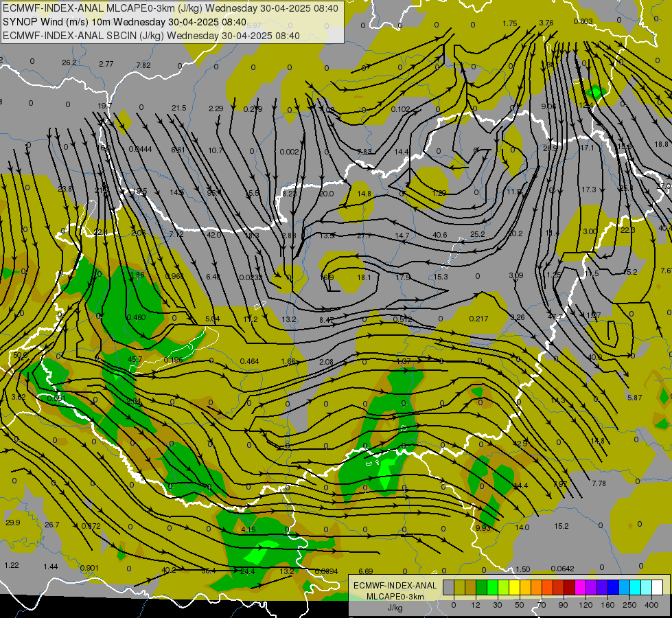This screenshot has height=618, width=672.
Task: Click the map value 7.82
Action: coord(143,65)
